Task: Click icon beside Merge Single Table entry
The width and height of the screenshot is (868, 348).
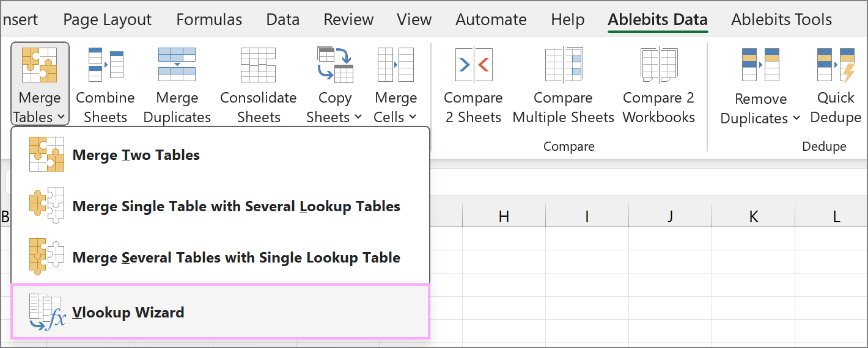Action: point(46,206)
